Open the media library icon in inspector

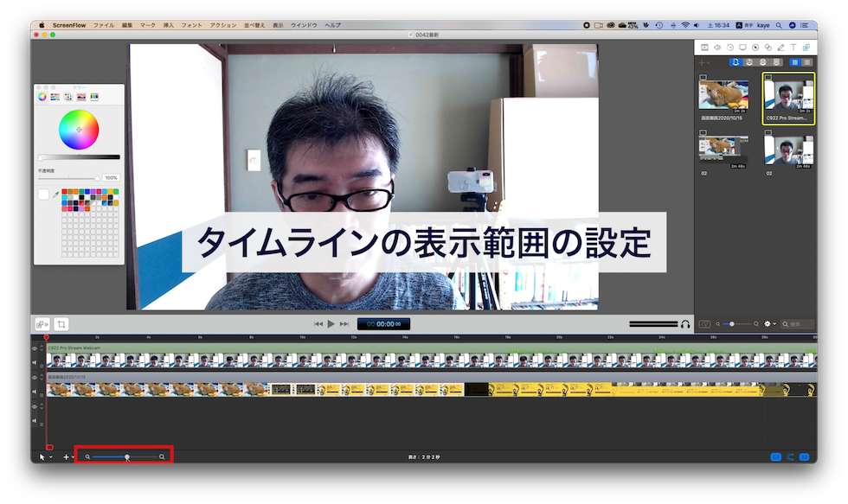click(x=806, y=47)
